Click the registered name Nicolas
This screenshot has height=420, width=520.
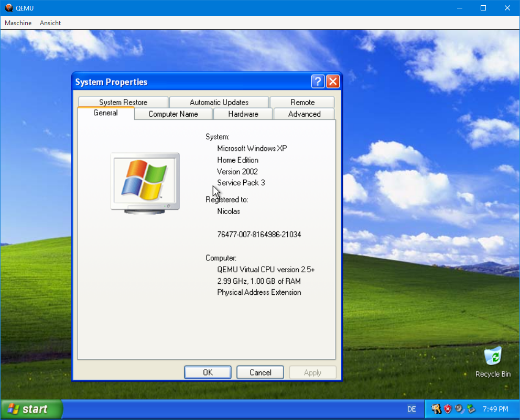coord(229,212)
